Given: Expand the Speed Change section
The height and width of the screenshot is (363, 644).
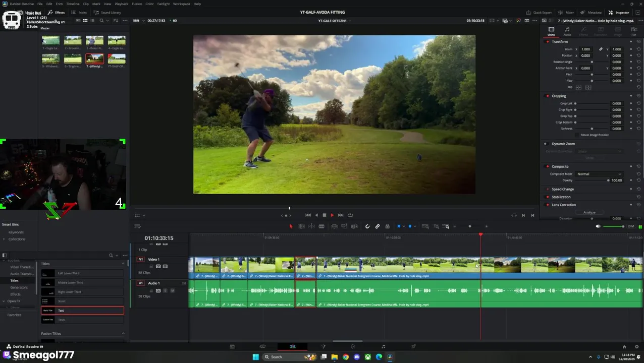Looking at the screenshot, I should tap(563, 189).
